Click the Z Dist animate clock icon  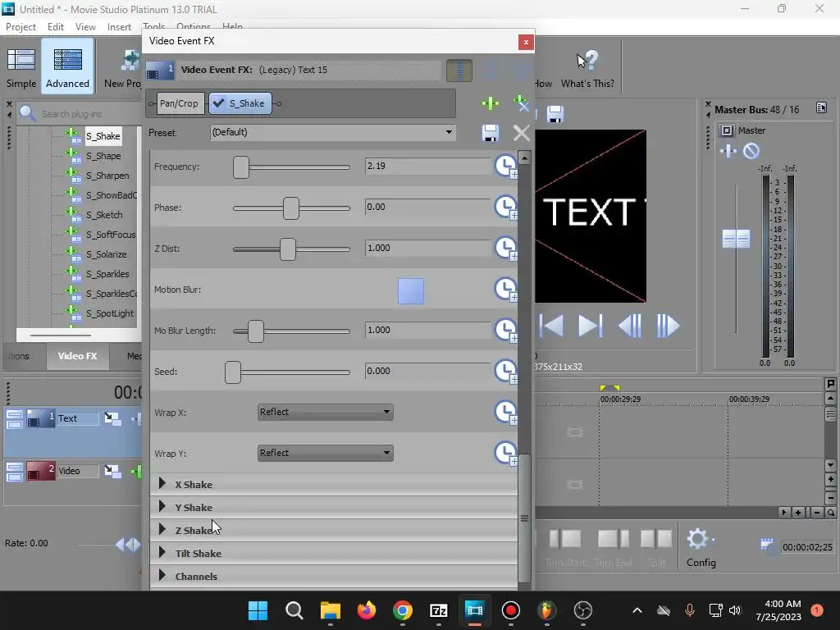tap(505, 248)
